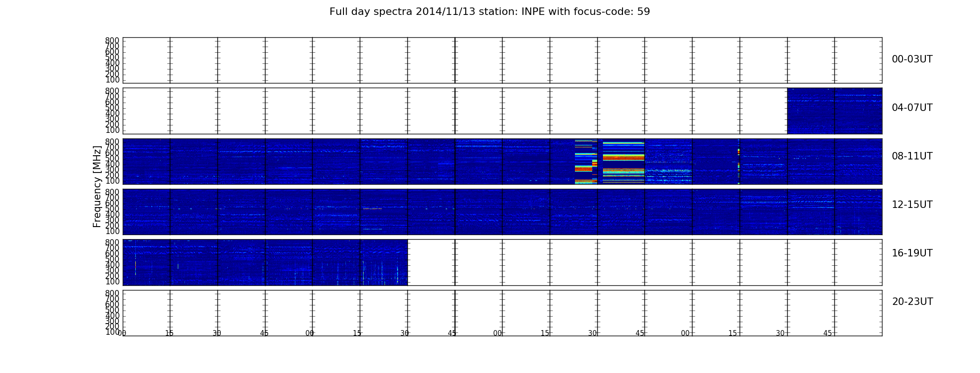Click the blue data block in 04-07UT row
Viewport: 980px width, 373px height.
(x=834, y=111)
